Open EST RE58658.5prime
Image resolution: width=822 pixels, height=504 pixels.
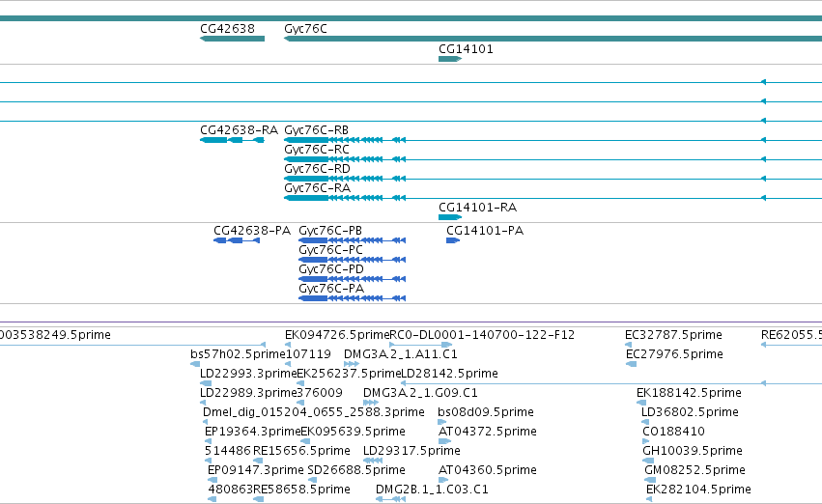301,490
